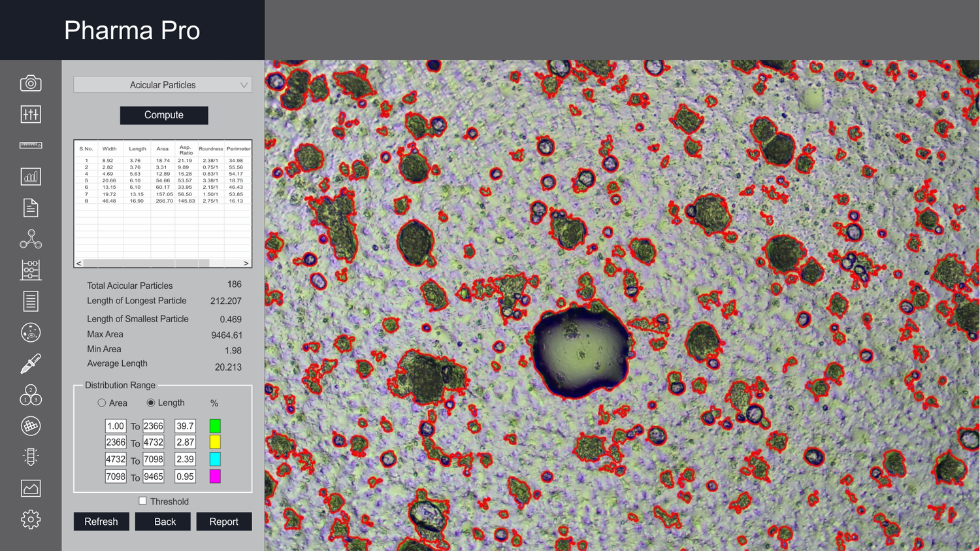This screenshot has width=980, height=551.
Task: Enable the Threshold checkbox
Action: pos(142,501)
